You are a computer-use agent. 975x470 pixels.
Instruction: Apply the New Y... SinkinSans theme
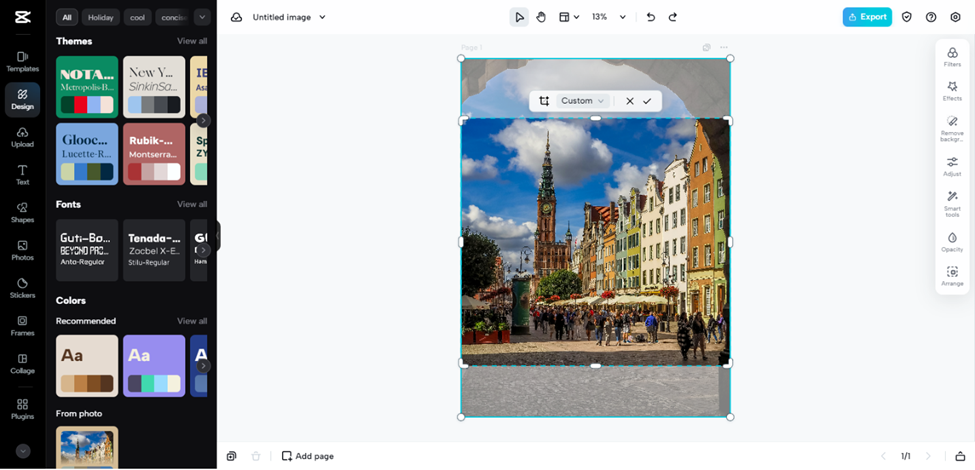[x=154, y=86]
